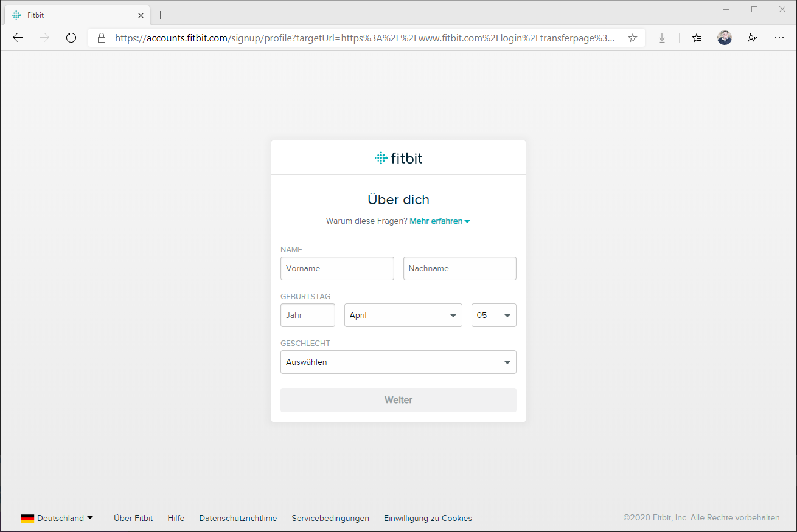Open a new tab with plus button
The image size is (797, 532).
161,15
